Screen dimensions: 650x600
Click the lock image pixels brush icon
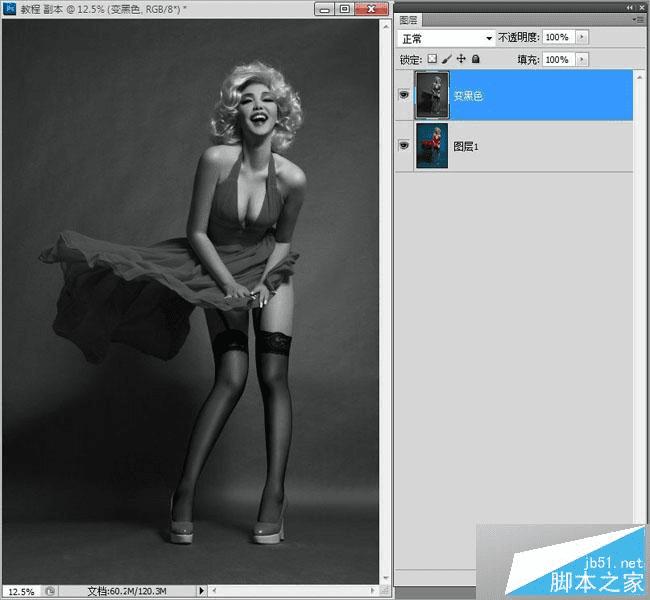click(447, 60)
